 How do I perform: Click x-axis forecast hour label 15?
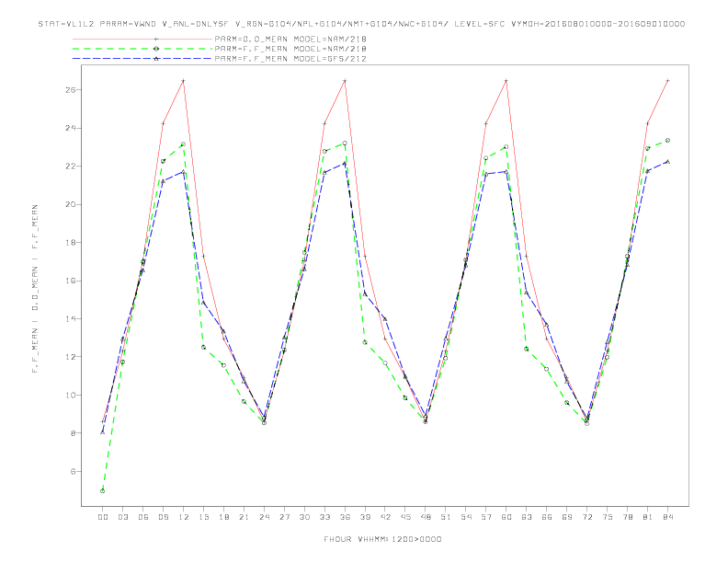click(203, 517)
